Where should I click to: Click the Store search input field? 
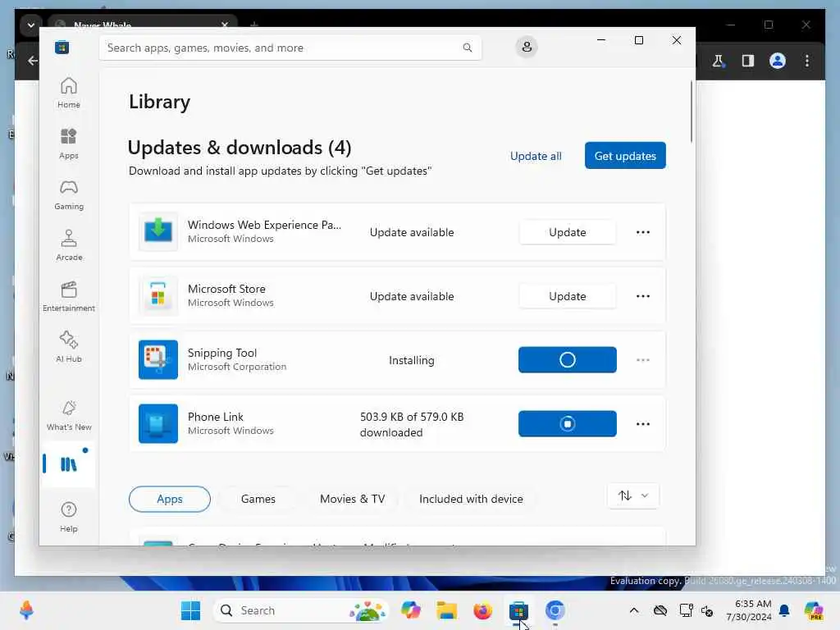[x=290, y=48]
